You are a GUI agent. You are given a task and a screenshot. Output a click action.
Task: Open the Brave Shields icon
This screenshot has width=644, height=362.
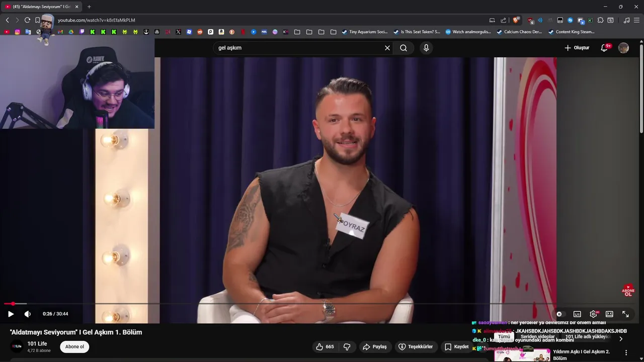click(516, 20)
